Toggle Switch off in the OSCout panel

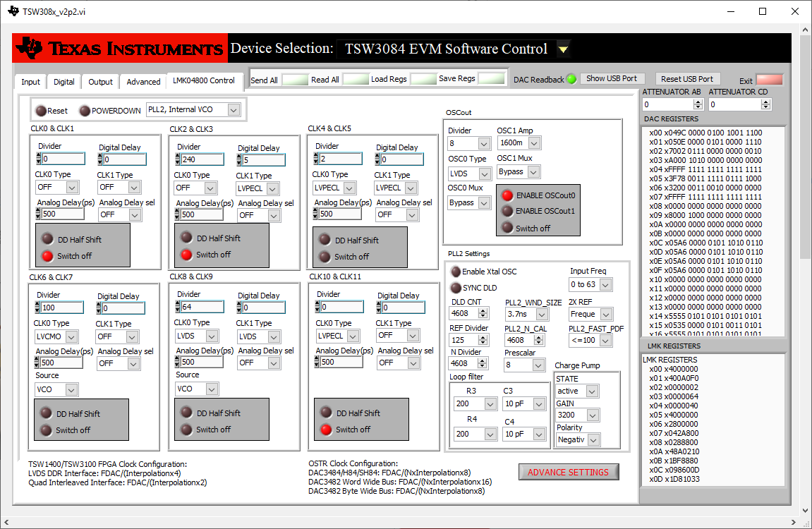507,227
